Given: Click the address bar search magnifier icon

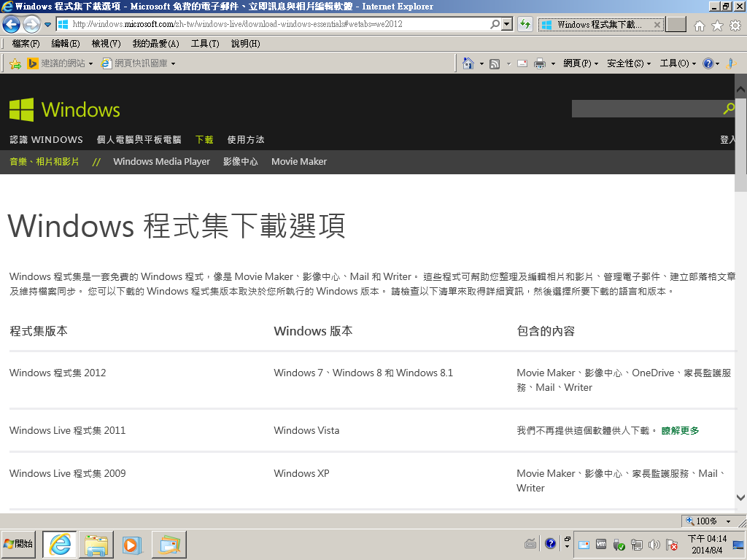Looking at the screenshot, I should point(495,24).
